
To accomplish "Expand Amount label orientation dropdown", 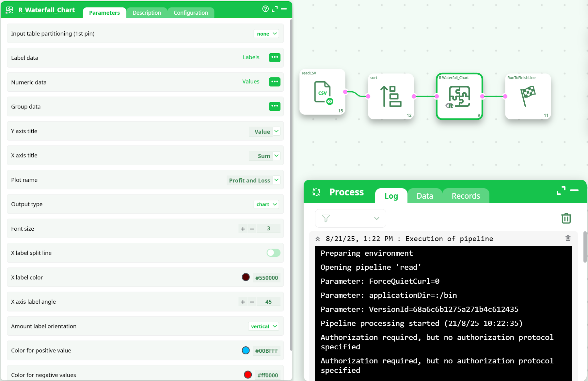I will point(264,327).
